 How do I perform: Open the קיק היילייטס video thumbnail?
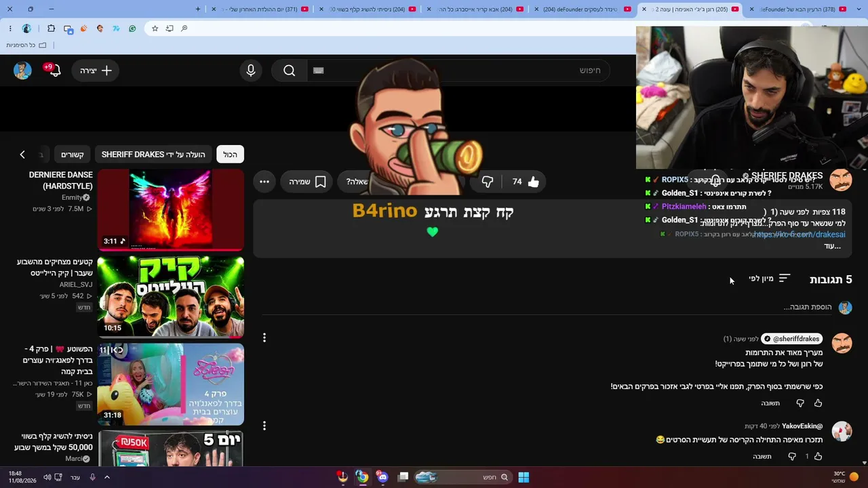point(171,297)
